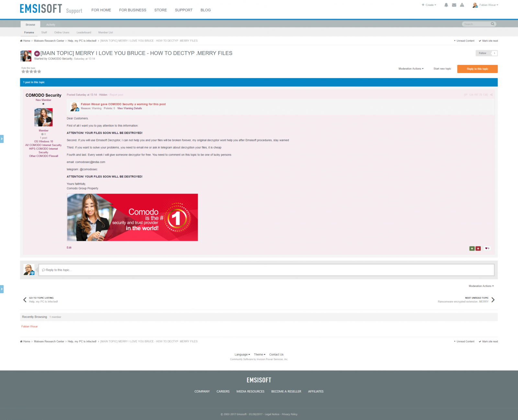Screen dimensions: 518x420
Task: Open the upper left sidebar toggle arrow
Action: pos(2,138)
